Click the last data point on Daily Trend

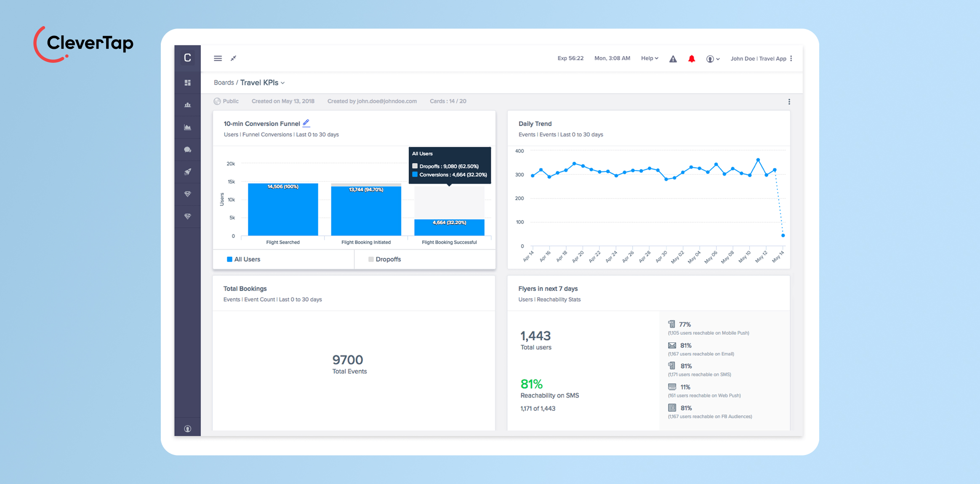(783, 235)
